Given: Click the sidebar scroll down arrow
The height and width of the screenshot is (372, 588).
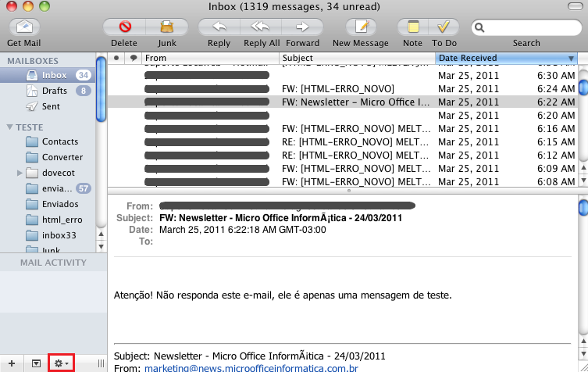Looking at the screenshot, I should tap(102, 247).
